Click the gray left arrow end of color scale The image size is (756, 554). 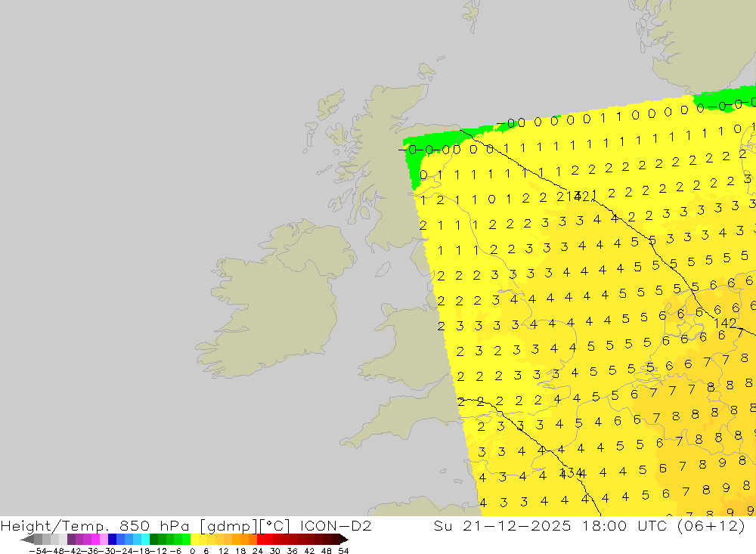27,539
